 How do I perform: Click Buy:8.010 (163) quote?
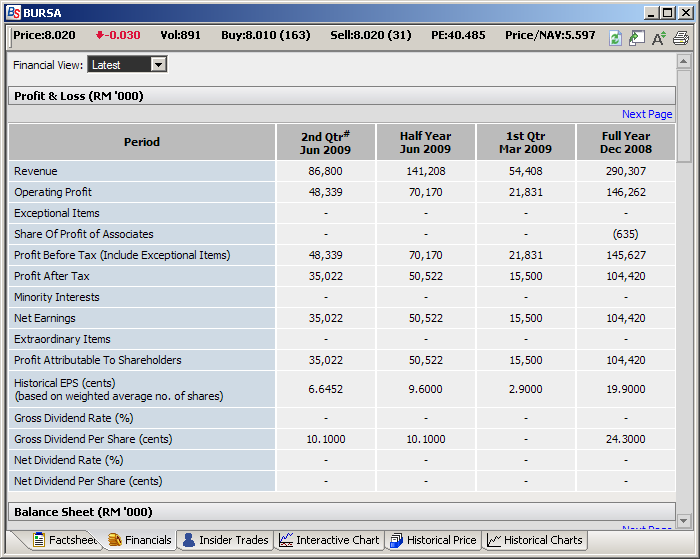click(x=266, y=35)
